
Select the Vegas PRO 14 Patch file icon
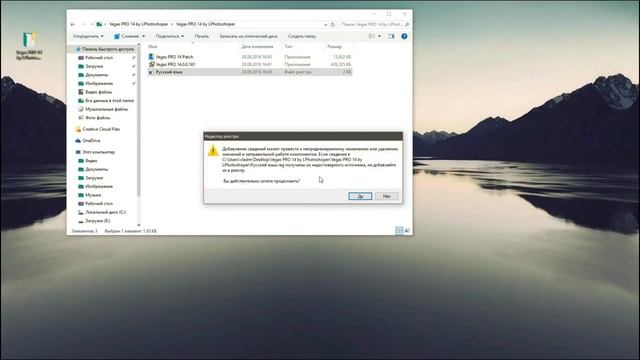pyautogui.click(x=151, y=57)
